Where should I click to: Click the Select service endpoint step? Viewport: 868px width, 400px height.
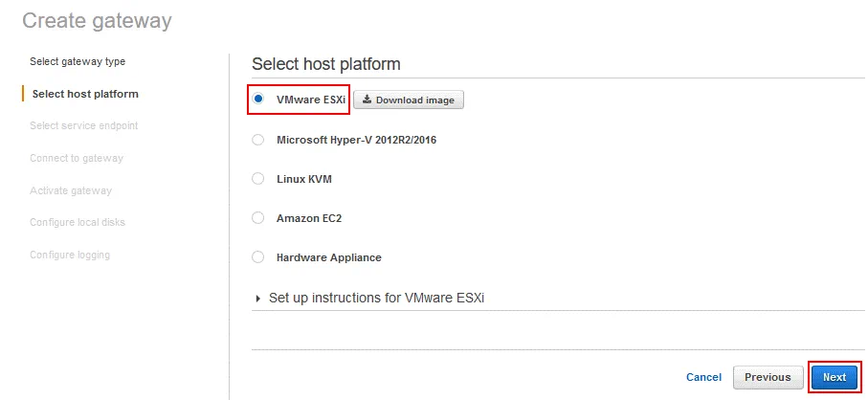[x=83, y=125]
